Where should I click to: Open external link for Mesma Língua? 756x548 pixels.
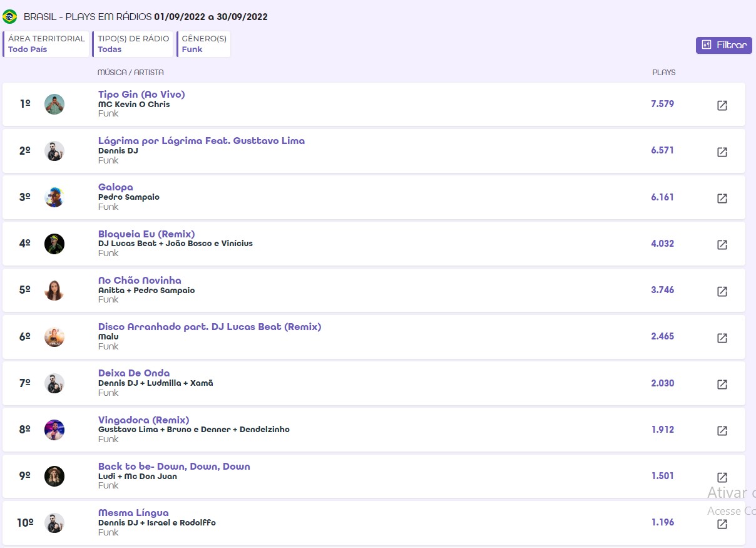(722, 524)
